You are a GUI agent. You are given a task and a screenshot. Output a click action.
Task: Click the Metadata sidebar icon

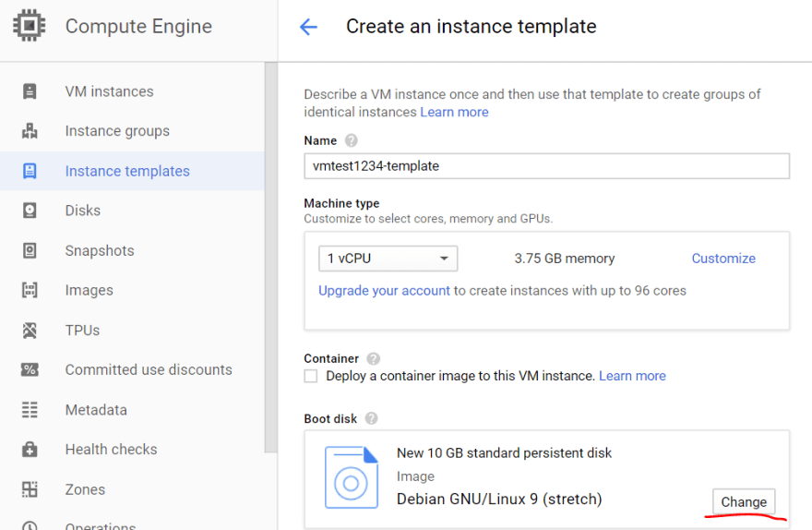[x=30, y=409]
